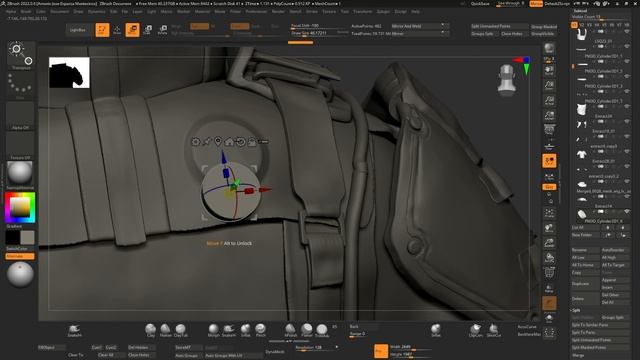640x360 pixels.
Task: Click gizmo go-to-unmasked-center location icon
Action: [x=218, y=142]
